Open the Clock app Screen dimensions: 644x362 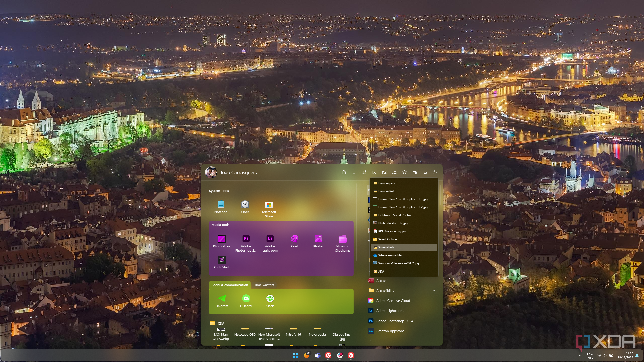point(245,207)
